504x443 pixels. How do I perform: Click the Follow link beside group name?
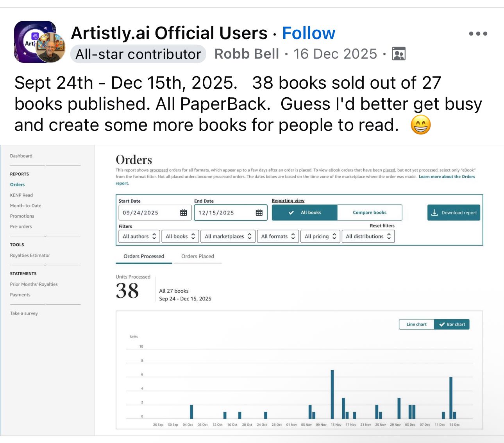tap(309, 33)
